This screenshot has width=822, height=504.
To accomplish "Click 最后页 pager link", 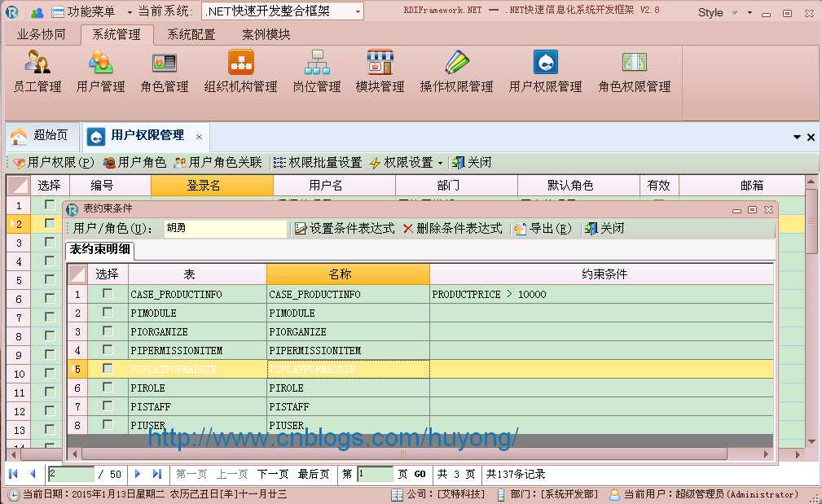I will [x=314, y=474].
